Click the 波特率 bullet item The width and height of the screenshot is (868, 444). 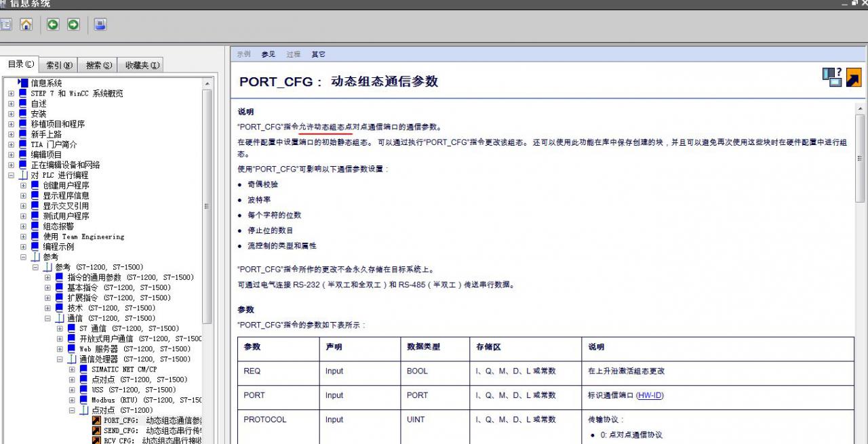(x=259, y=200)
